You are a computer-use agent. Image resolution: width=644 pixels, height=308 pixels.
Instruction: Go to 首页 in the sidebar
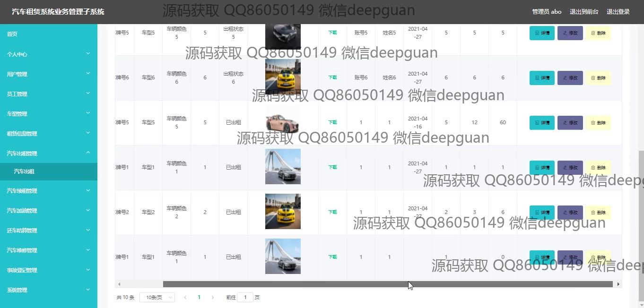pos(12,34)
